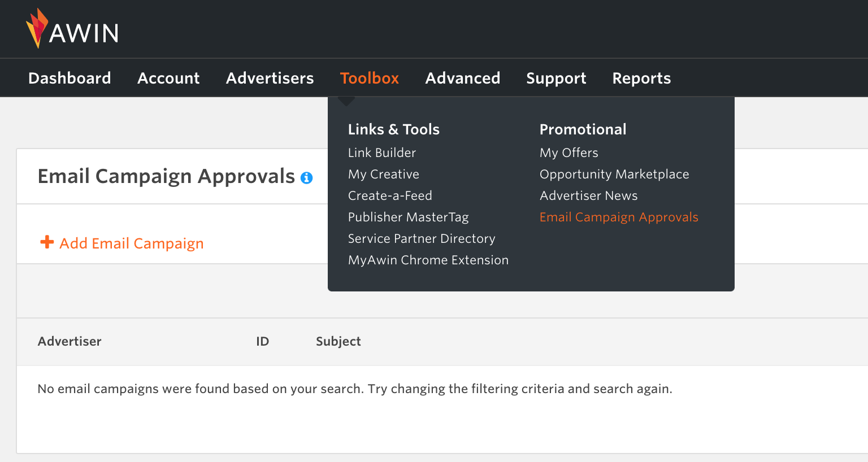Select Create-a-Feed

pyautogui.click(x=389, y=195)
